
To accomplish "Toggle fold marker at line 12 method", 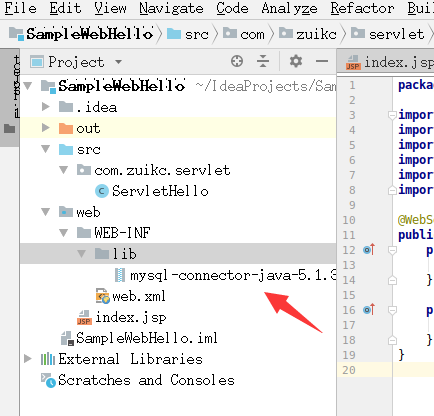I will pyautogui.click(x=392, y=250).
